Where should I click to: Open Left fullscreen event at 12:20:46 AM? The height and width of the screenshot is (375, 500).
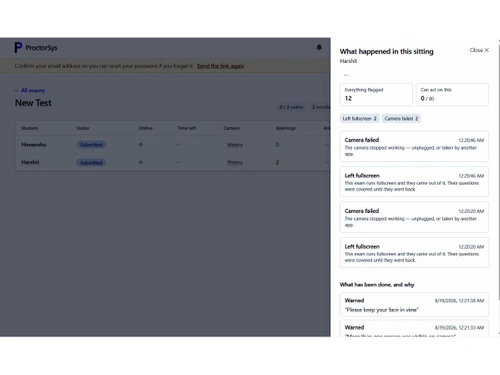click(x=414, y=182)
